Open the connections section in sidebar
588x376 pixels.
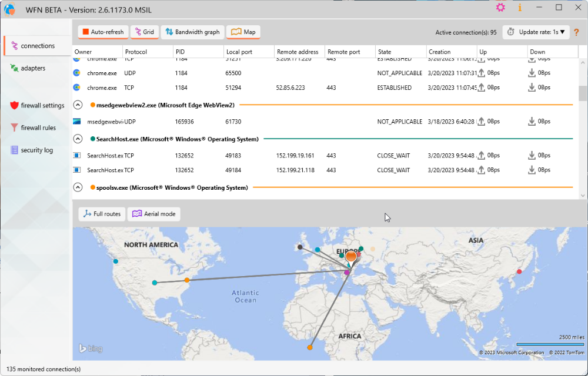pyautogui.click(x=38, y=46)
